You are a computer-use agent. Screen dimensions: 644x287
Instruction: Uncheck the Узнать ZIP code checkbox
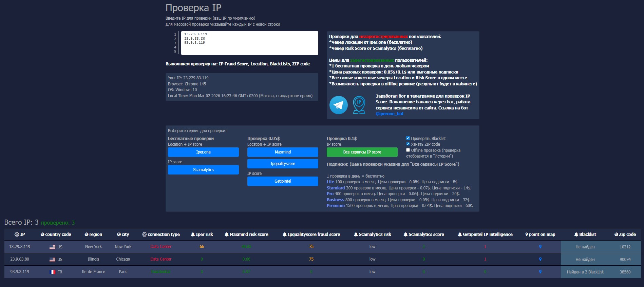point(408,144)
